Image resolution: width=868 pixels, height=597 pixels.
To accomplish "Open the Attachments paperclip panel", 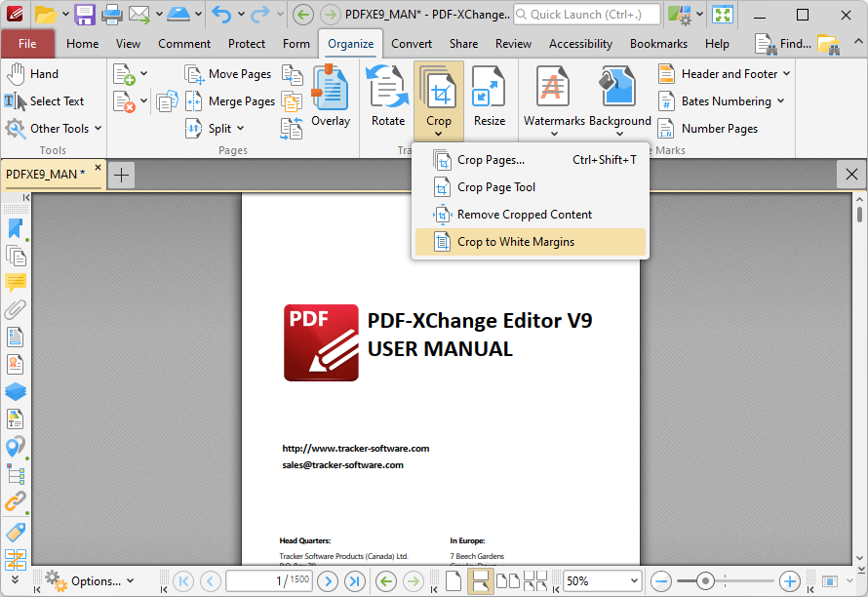I will (x=16, y=309).
